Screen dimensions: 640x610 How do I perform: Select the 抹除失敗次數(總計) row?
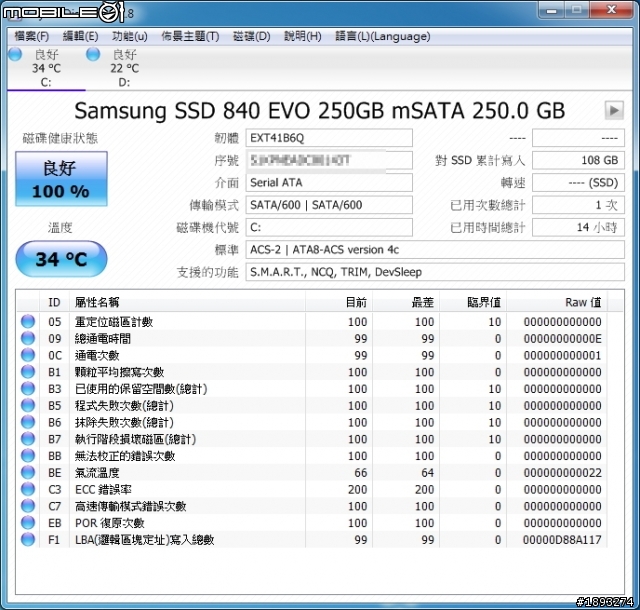pyautogui.click(x=312, y=422)
